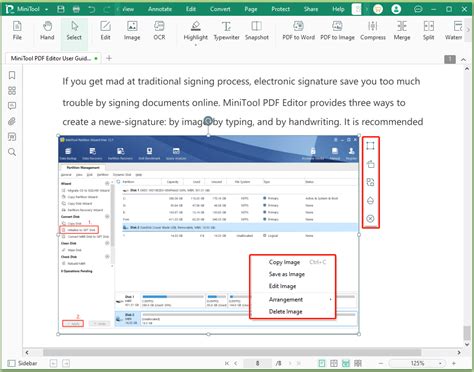Open the Bookmarks panel in left sidebar
This screenshot has width=474, height=372.
[12, 75]
